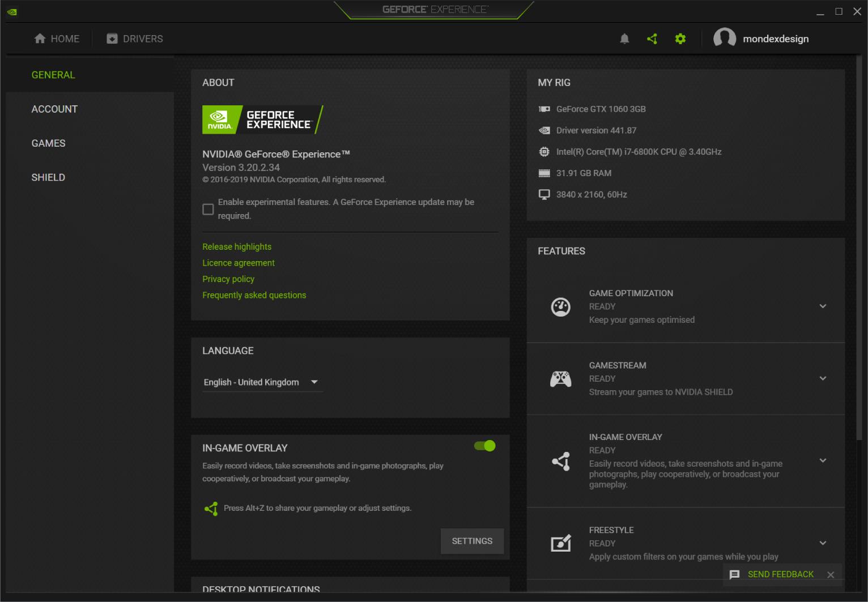Click the GeForce GTX 1060 3GB text
868x602 pixels.
(x=601, y=109)
